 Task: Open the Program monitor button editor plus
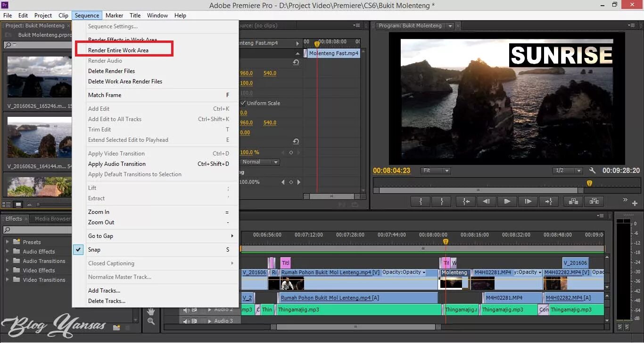click(x=635, y=204)
